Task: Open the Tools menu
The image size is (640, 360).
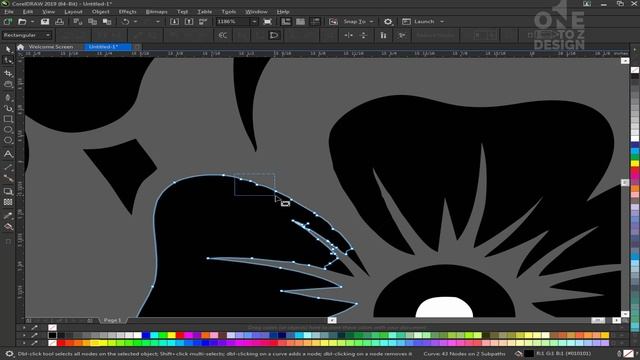Action: pyautogui.click(x=229, y=12)
